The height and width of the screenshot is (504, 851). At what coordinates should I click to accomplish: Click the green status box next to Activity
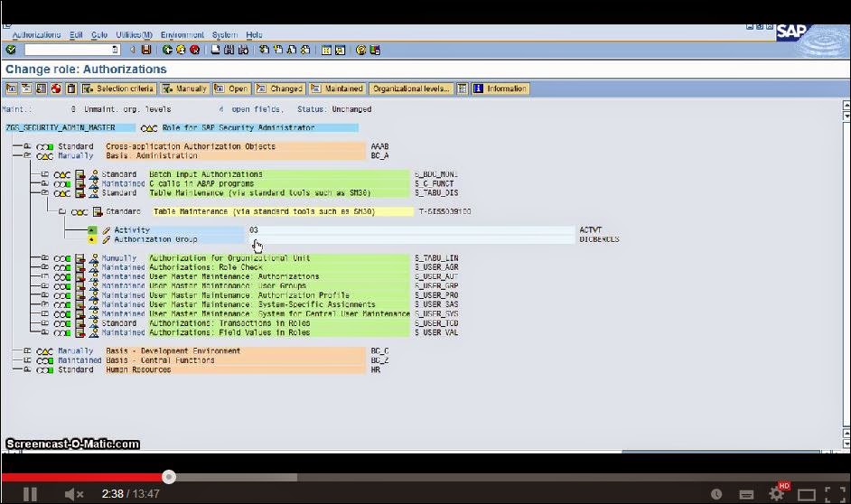(x=92, y=230)
